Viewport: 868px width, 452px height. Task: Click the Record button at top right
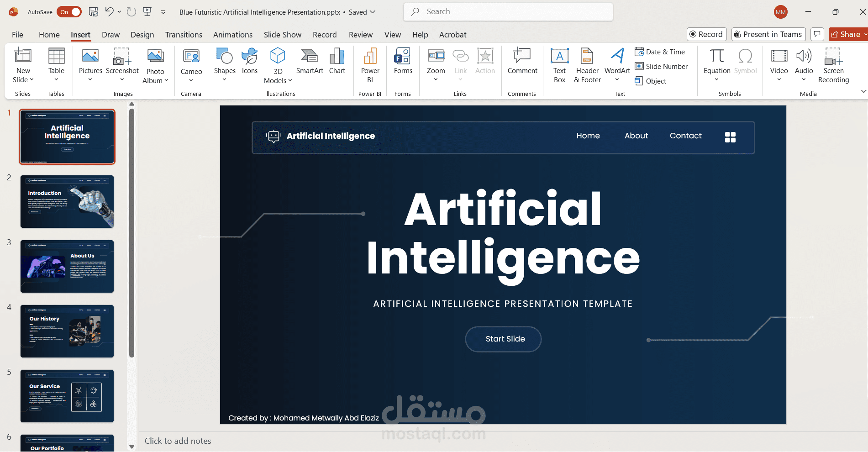pos(706,34)
